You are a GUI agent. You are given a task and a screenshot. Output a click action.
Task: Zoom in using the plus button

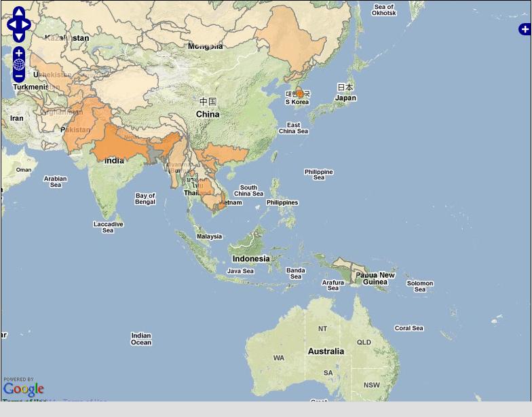(x=19, y=53)
